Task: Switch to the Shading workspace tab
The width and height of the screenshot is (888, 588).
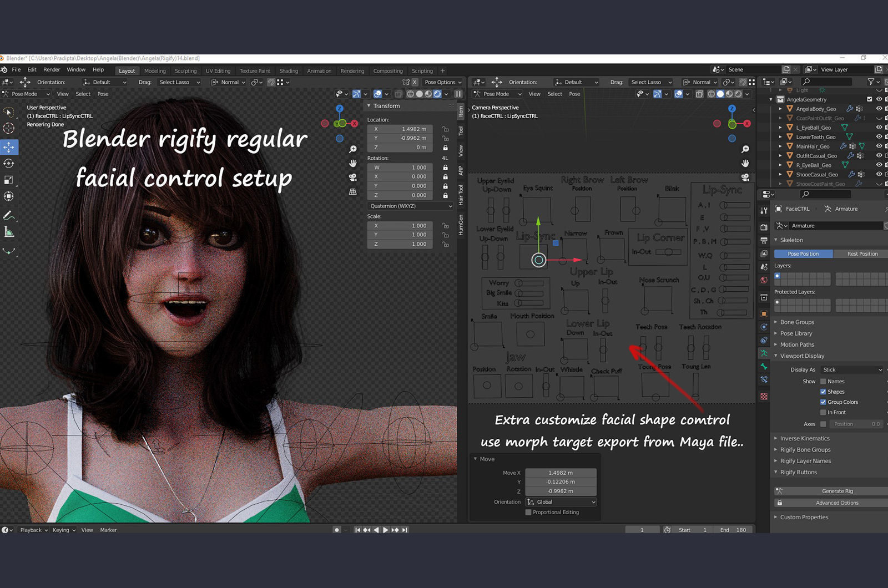Action: 289,71
